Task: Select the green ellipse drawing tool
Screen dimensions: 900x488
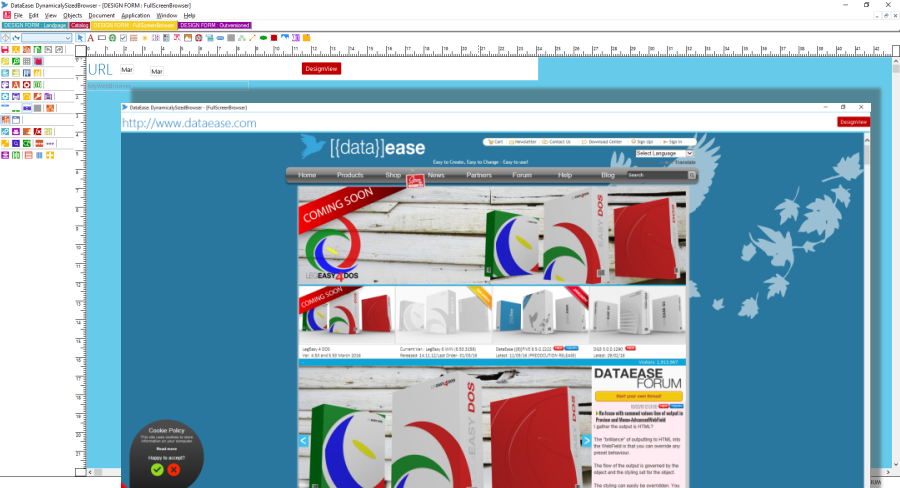Action: (263, 38)
